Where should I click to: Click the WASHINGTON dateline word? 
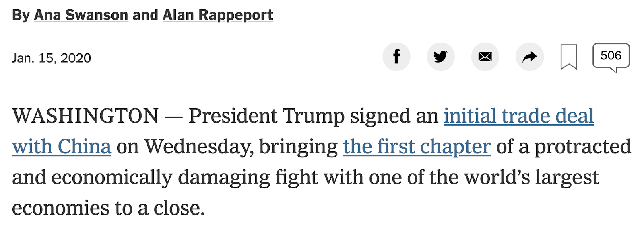pos(85,116)
